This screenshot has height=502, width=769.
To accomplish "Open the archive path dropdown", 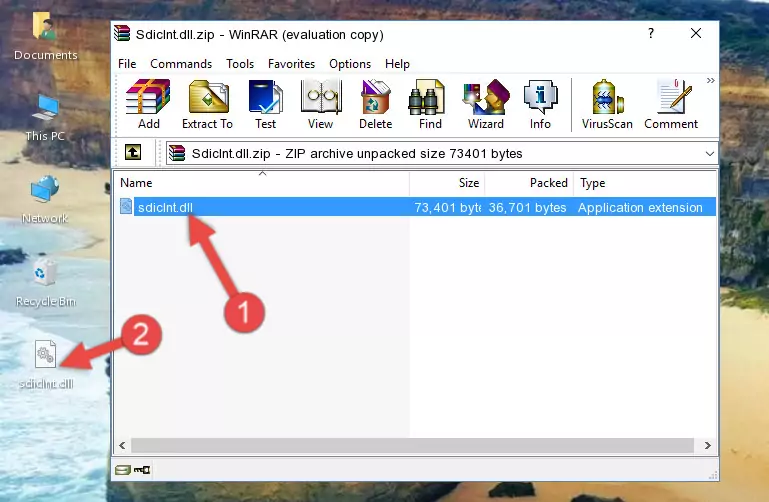I will pyautogui.click(x=709, y=154).
